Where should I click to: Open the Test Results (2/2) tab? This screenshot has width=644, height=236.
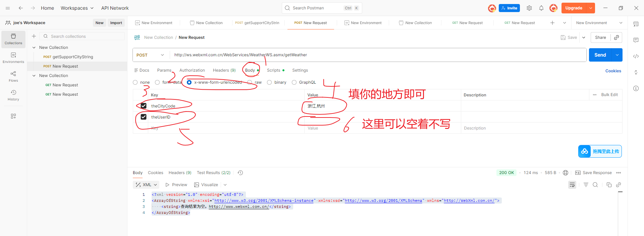point(214,173)
